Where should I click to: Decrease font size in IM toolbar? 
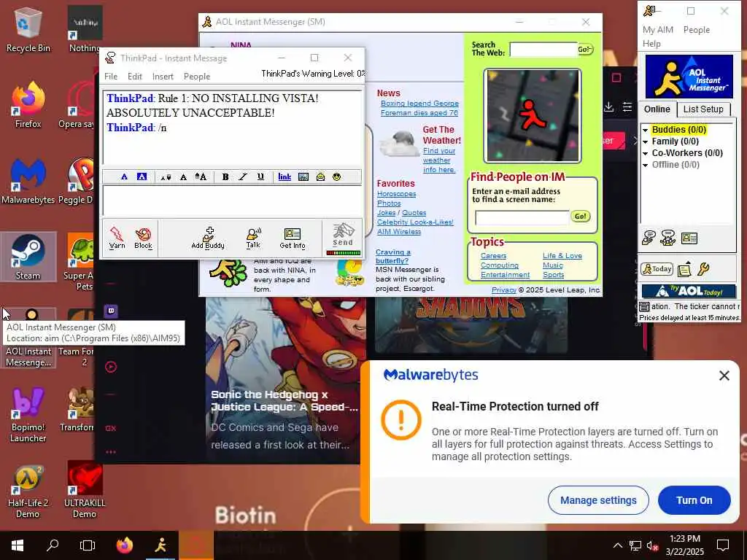click(166, 177)
